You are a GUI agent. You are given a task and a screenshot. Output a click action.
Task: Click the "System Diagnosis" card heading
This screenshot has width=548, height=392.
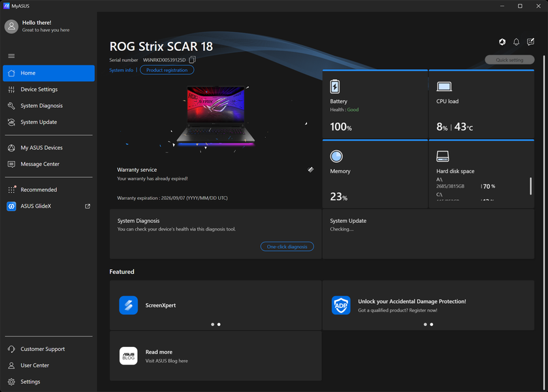[x=138, y=221]
